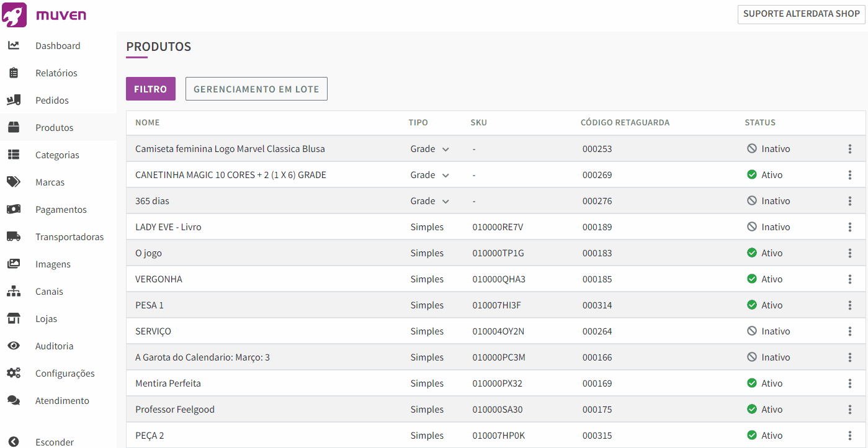This screenshot has height=448, width=868.
Task: Open the Dashboard chart icon
Action: point(14,45)
